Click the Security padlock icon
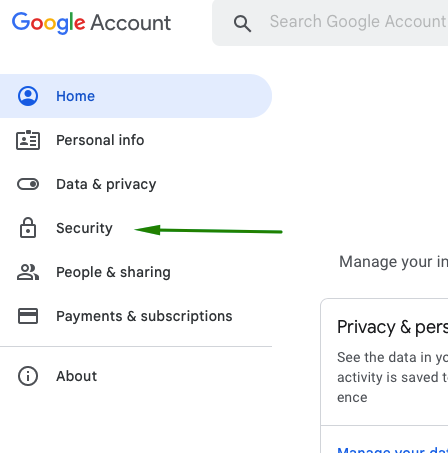 coord(28,228)
